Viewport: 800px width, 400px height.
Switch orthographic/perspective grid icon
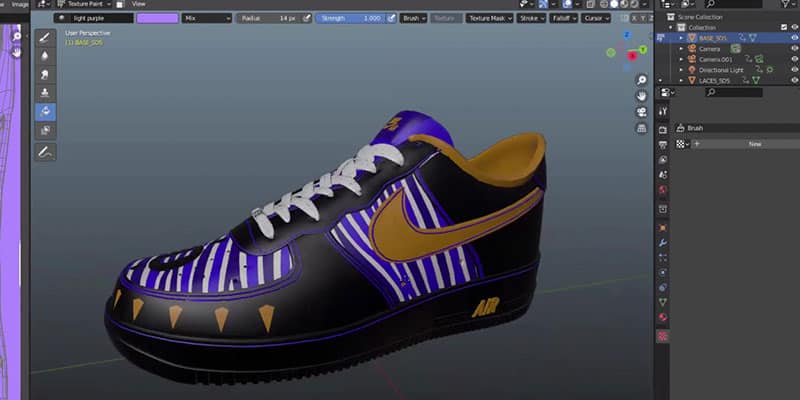click(x=642, y=128)
